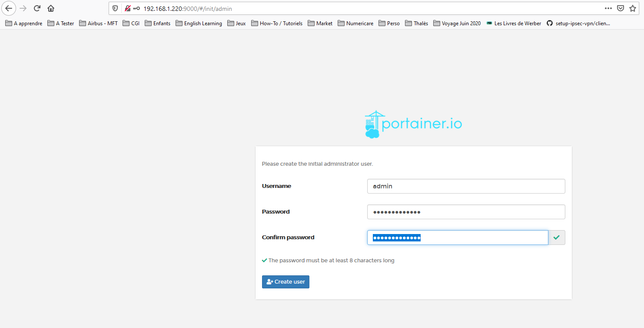The width and height of the screenshot is (644, 328).
Task: Click into the Password field
Action: [466, 212]
